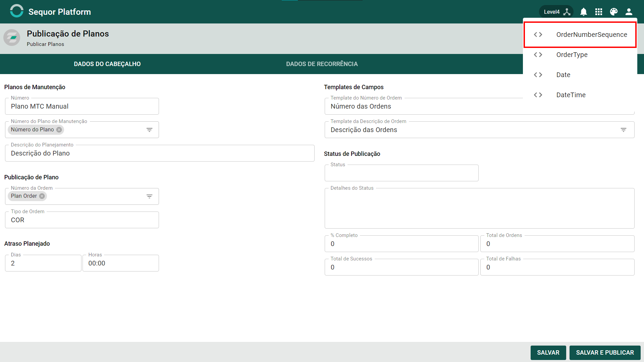Viewport: 644px width, 362px height.
Task: Click the Planos de Manutenção heading
Action: pyautogui.click(x=35, y=87)
